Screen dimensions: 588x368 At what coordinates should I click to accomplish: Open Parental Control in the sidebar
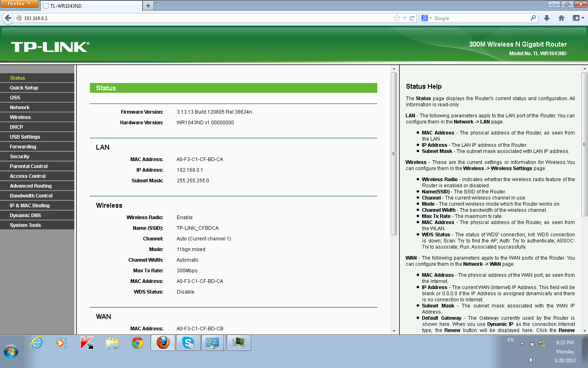(37, 166)
